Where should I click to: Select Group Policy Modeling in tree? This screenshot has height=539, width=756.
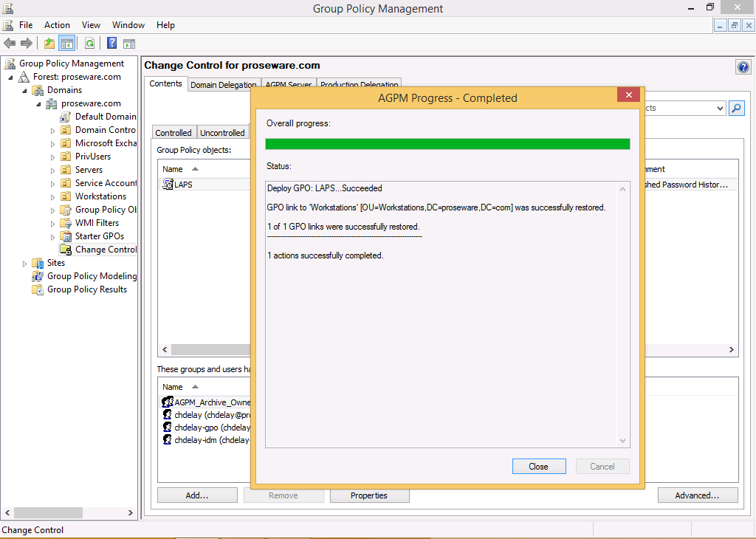tap(92, 276)
